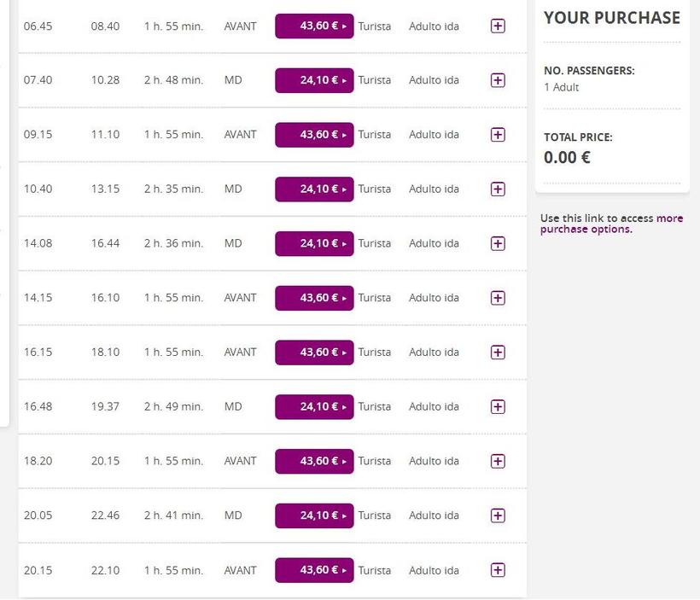Click plus icon on 20.05 MD train

point(498,516)
